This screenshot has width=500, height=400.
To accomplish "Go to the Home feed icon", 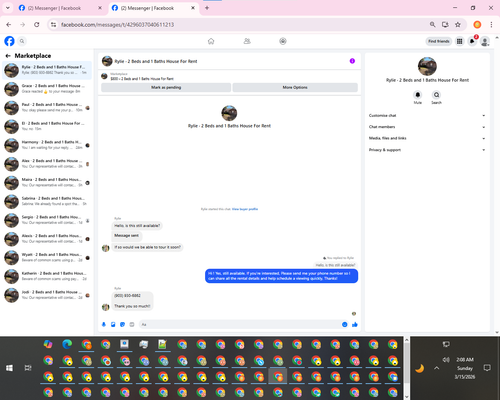I will point(211,41).
